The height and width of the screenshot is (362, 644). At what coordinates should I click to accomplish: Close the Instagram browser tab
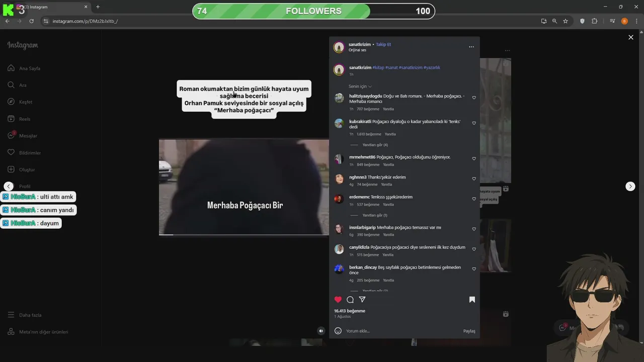coord(86,7)
